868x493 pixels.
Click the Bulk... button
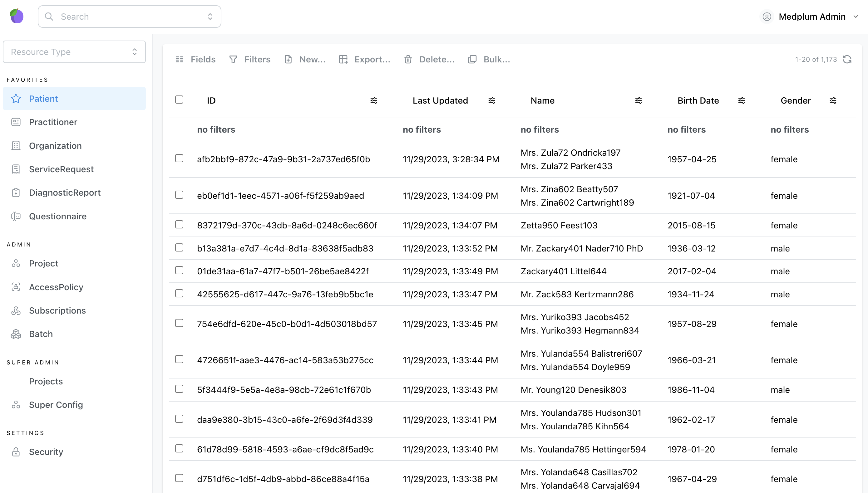[489, 59]
